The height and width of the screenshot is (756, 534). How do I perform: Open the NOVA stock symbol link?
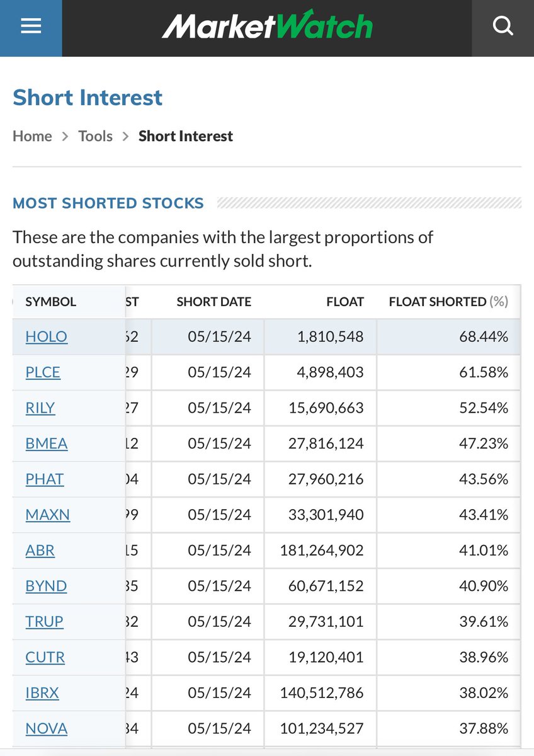(x=47, y=728)
